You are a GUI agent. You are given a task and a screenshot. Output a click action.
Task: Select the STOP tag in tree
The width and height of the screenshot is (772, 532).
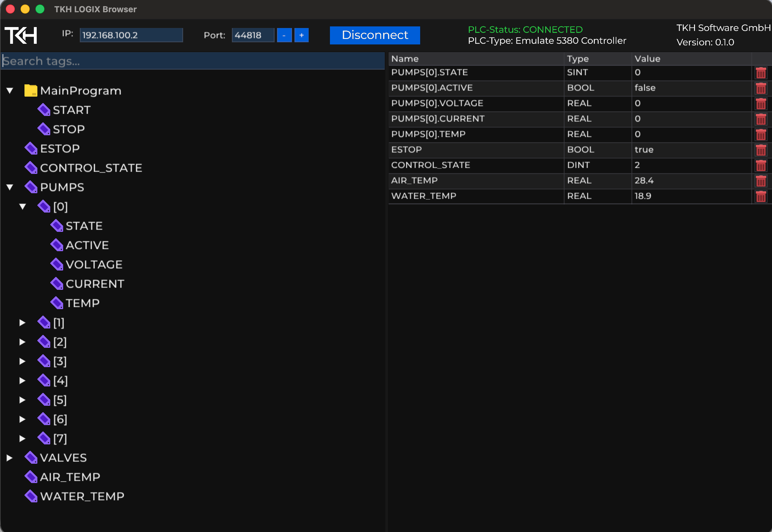point(69,129)
